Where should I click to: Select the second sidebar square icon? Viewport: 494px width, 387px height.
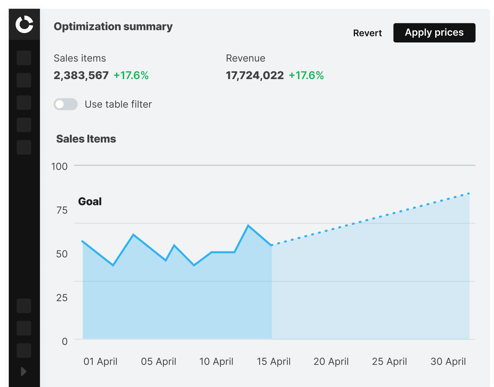(24, 80)
